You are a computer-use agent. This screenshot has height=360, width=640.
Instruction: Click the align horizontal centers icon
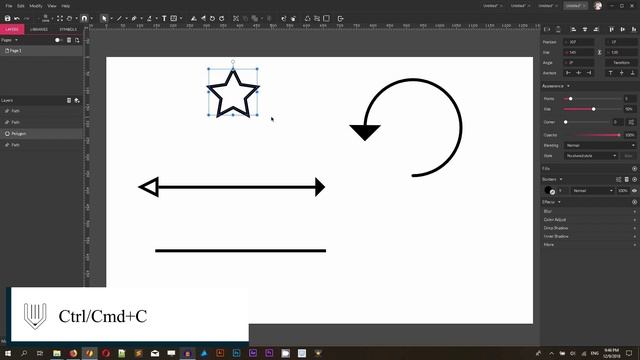click(x=585, y=29)
